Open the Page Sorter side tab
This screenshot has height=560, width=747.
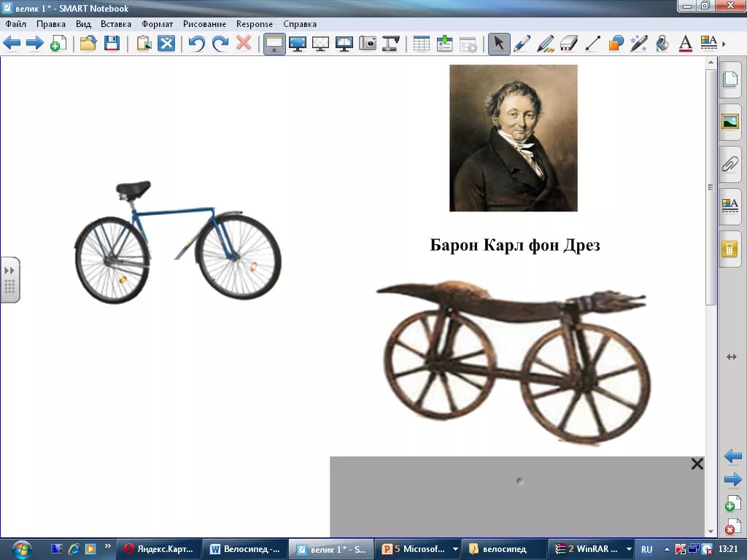(729, 79)
